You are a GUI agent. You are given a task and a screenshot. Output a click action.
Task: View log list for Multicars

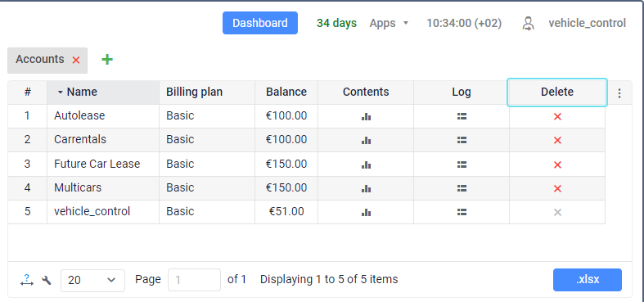coord(462,188)
